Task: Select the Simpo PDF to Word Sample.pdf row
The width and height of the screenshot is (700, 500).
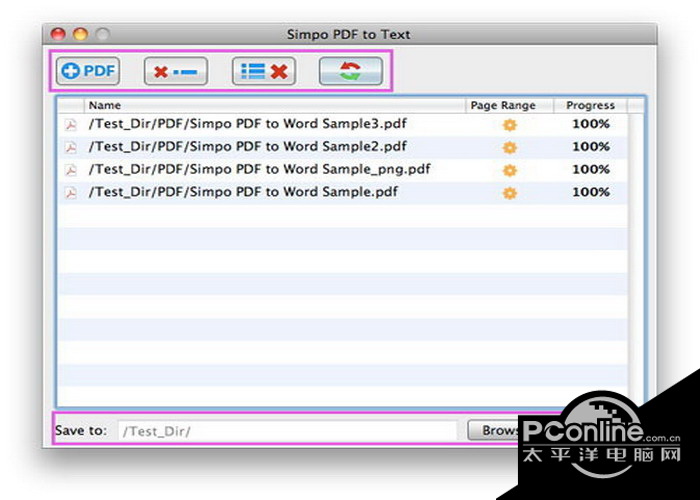Action: tap(342, 193)
